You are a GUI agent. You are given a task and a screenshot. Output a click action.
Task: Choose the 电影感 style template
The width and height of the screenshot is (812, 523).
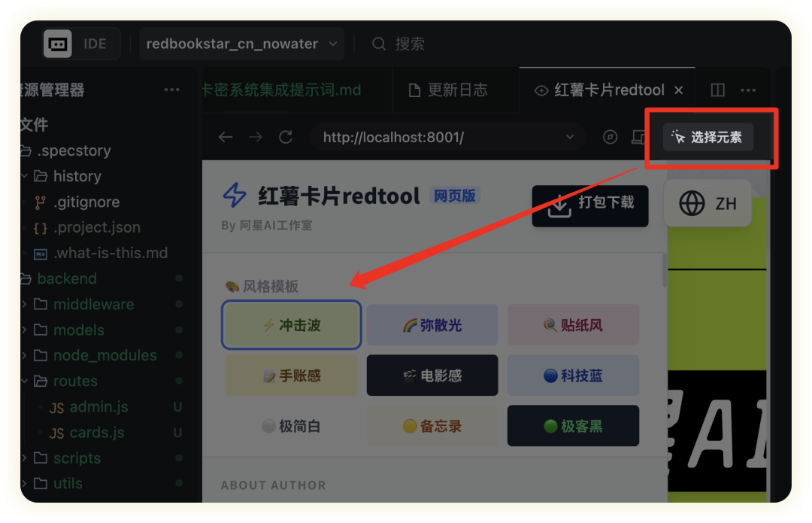click(x=432, y=376)
